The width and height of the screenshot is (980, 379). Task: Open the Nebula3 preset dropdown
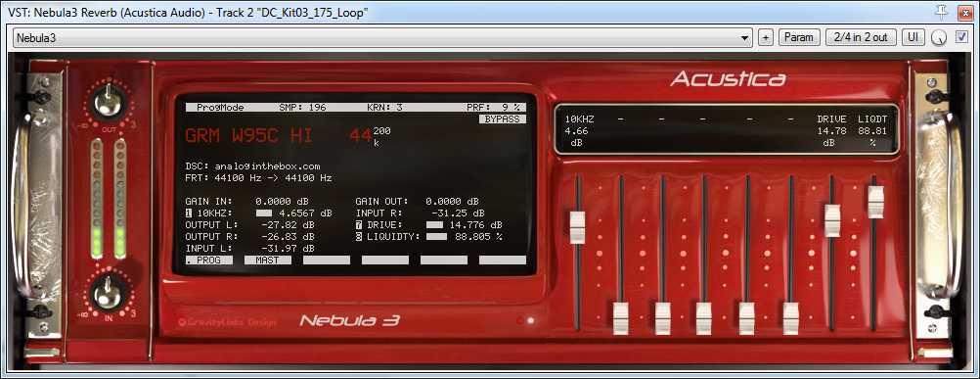[x=382, y=37]
